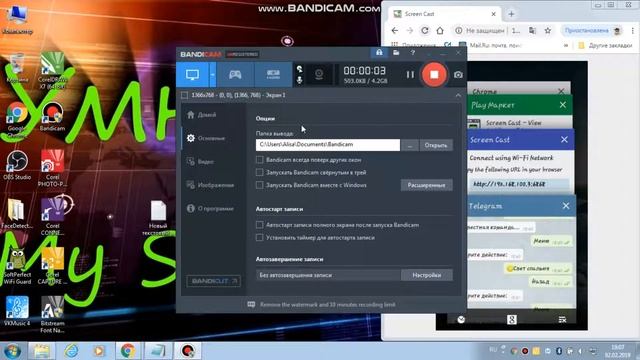640x360 pixels.
Task: Enable start Bandicam minimized to tray
Action: tap(260, 172)
